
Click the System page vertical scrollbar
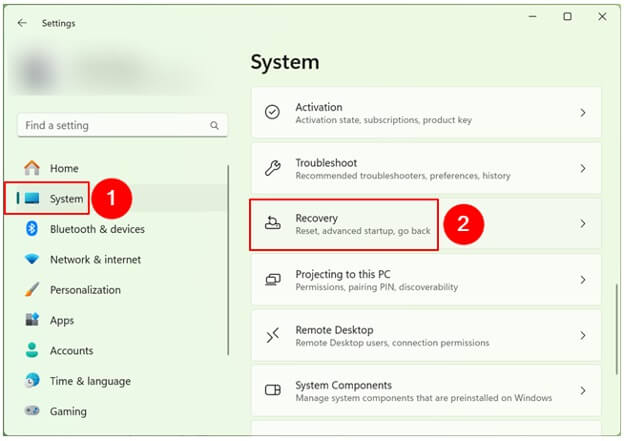[x=616, y=329]
